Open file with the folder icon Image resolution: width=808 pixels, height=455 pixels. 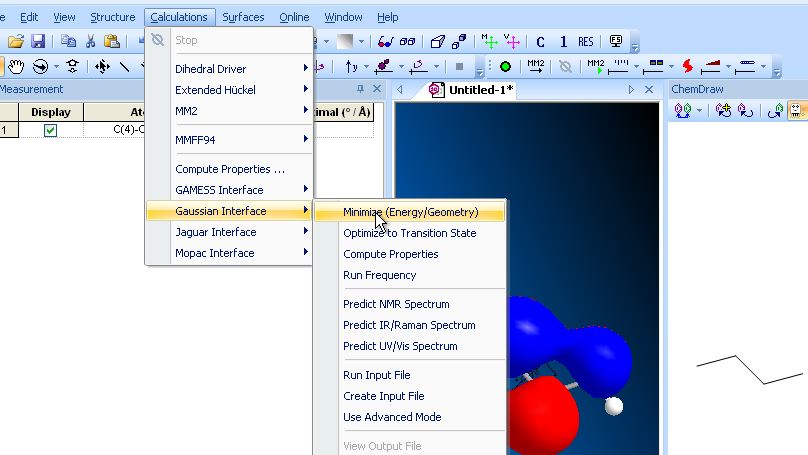coord(16,41)
